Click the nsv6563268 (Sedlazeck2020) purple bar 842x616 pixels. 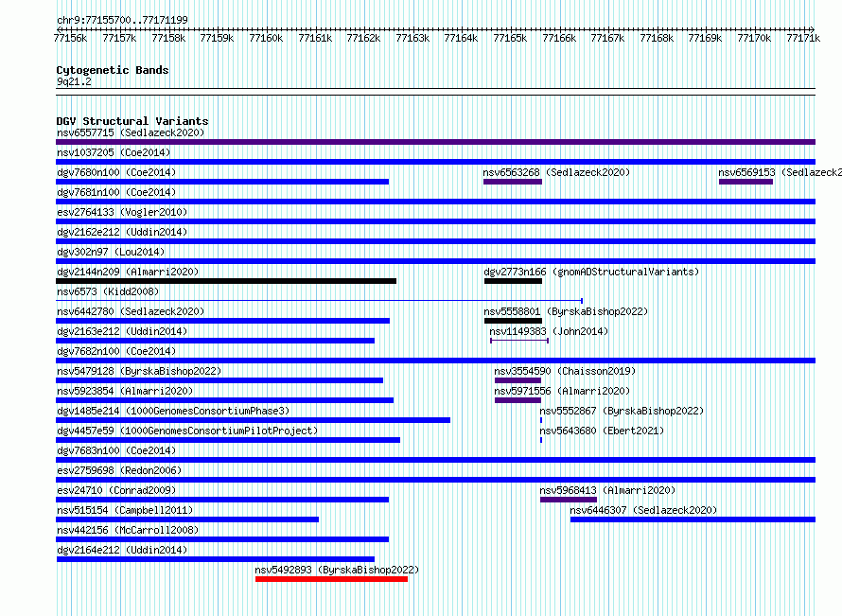512,182
